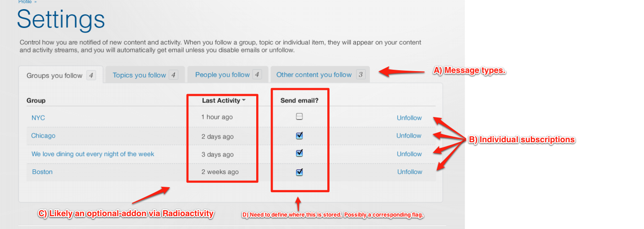Disable email for the dining out group

[x=299, y=154]
